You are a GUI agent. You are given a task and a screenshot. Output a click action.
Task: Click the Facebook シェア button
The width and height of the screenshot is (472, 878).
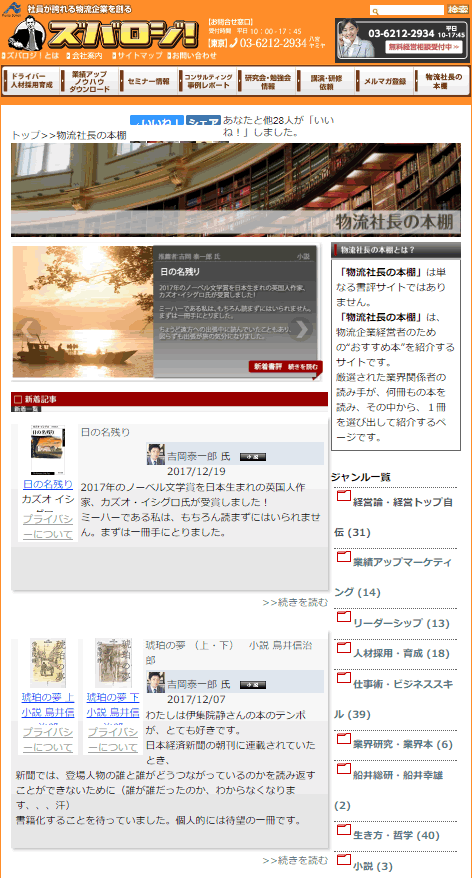[203, 122]
